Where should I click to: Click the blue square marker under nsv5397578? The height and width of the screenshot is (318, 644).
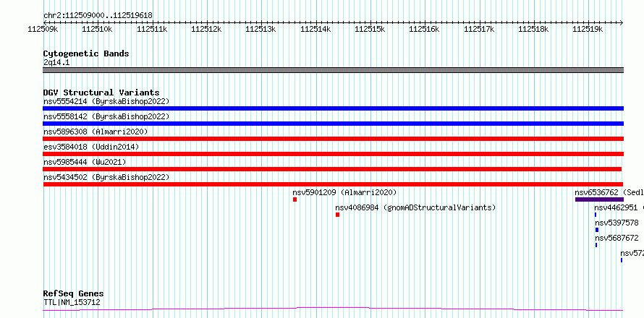point(597,230)
